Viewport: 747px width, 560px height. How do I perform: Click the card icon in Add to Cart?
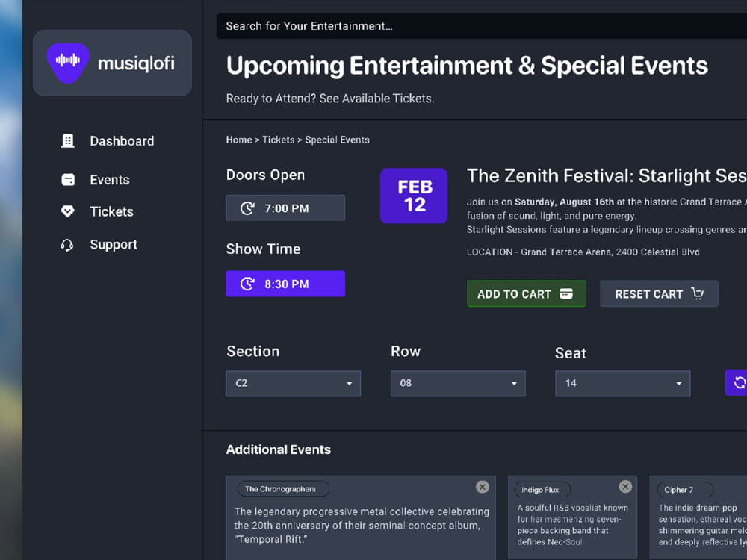[566, 293]
